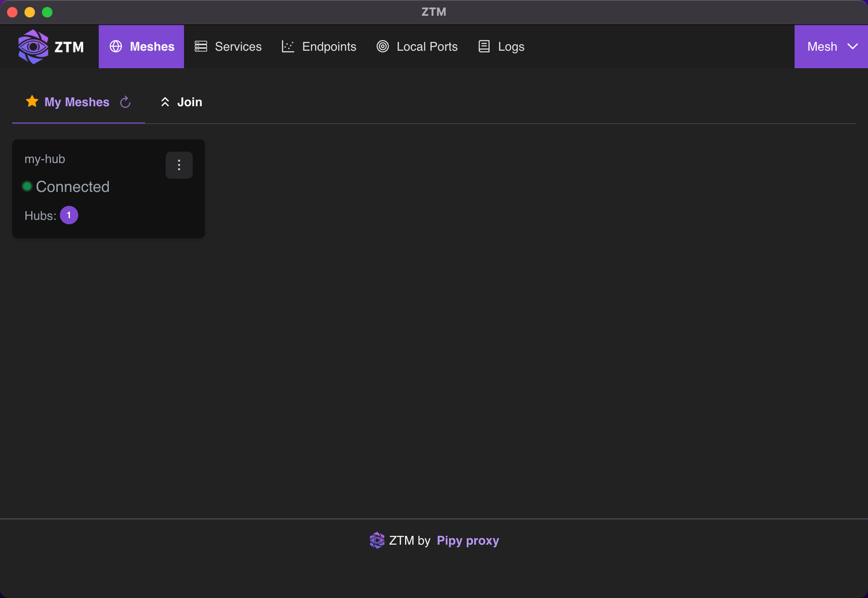Open the Pipy proxy link
Viewport: 868px width, 598px height.
pyautogui.click(x=468, y=541)
